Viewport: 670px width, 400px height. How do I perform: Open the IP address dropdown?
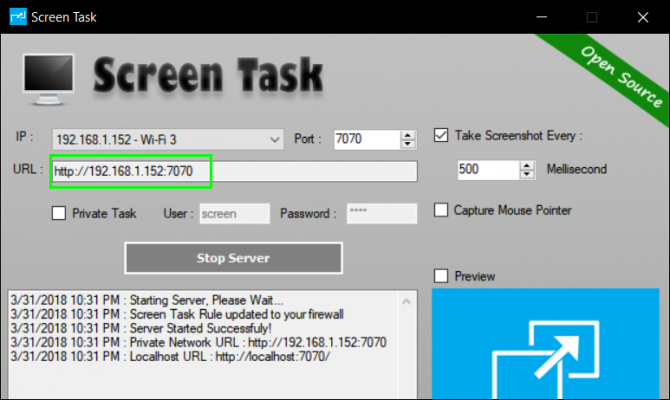click(168, 139)
